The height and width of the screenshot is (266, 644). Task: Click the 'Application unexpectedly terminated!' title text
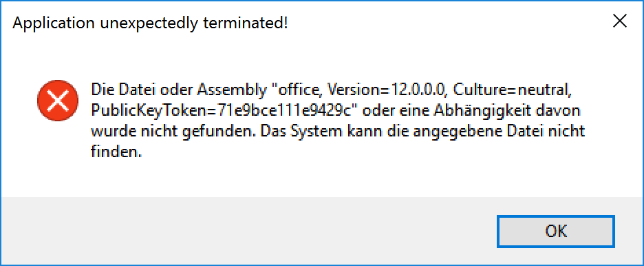150,23
